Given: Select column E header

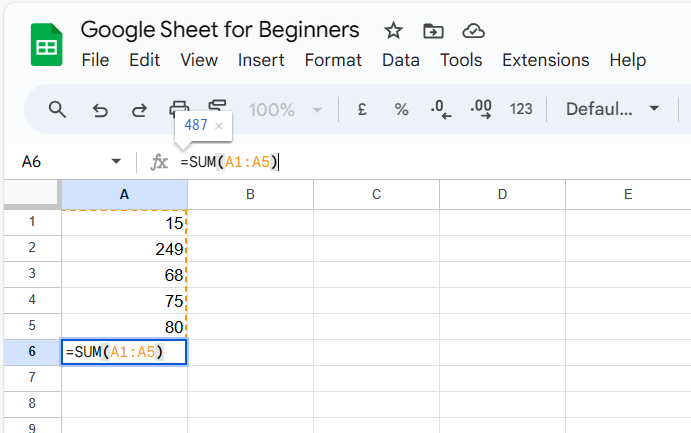Looking at the screenshot, I should pos(628,194).
